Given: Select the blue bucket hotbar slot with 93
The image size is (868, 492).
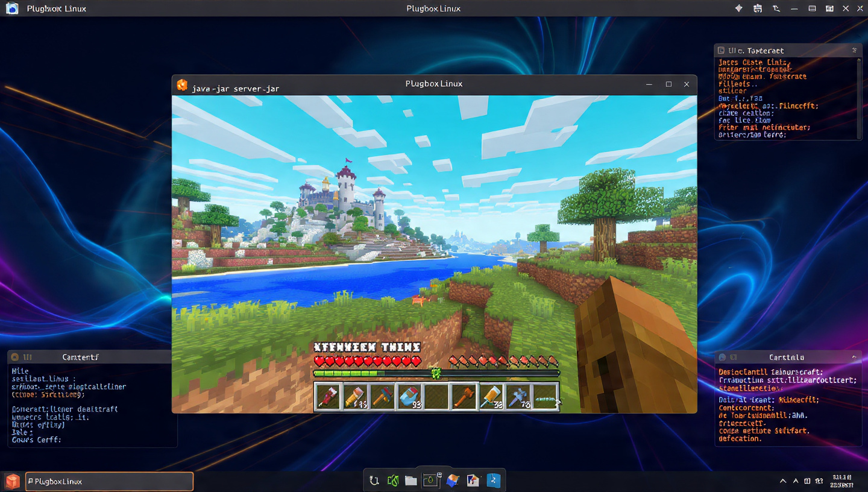Looking at the screenshot, I should click(x=409, y=397).
